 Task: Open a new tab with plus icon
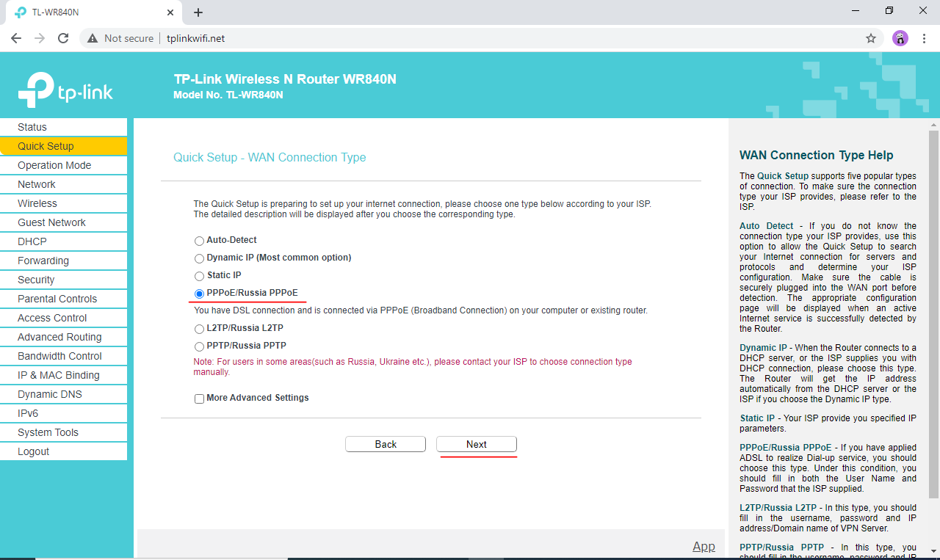point(198,12)
